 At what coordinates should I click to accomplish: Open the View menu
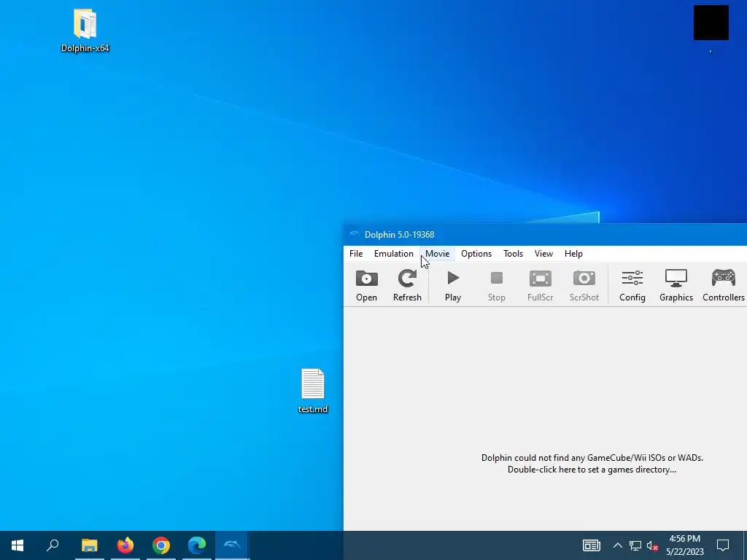[x=543, y=253]
